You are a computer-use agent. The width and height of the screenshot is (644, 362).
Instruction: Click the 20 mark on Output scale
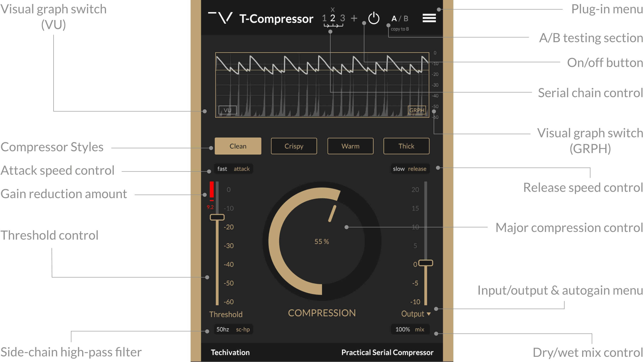tap(415, 190)
